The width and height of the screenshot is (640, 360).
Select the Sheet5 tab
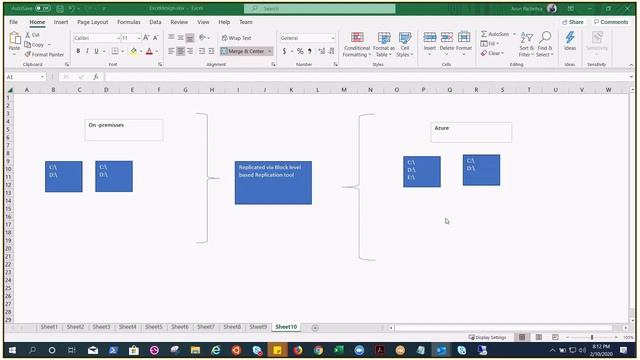[x=153, y=327]
